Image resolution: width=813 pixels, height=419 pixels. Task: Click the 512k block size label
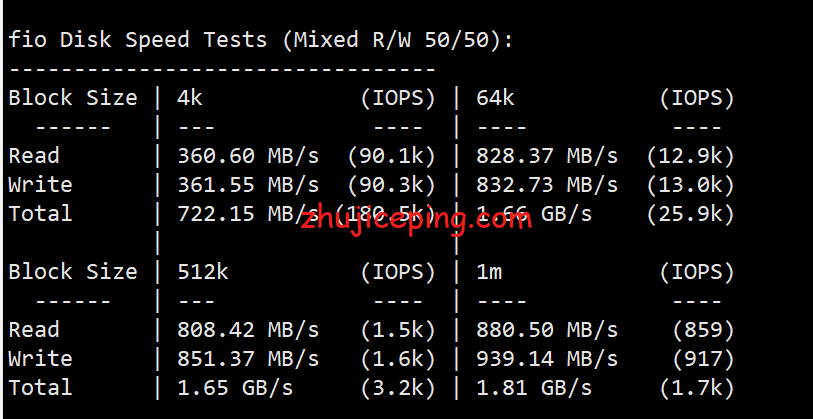point(203,272)
